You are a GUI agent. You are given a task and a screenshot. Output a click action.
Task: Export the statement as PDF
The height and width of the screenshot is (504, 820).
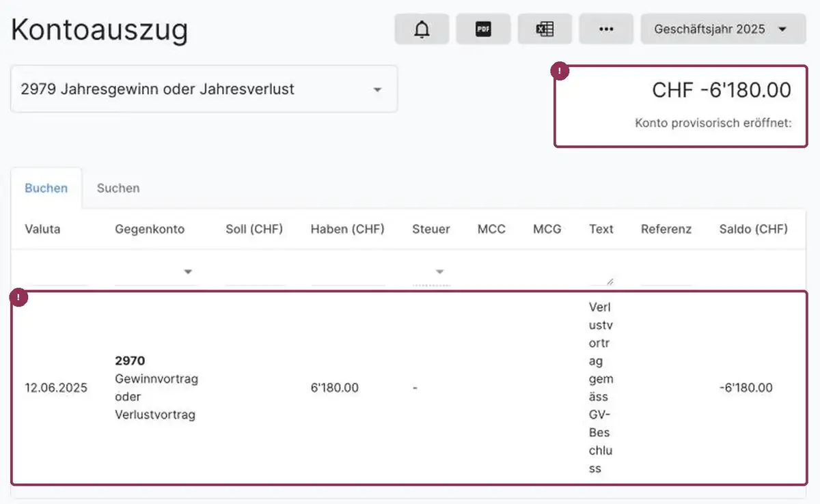483,29
